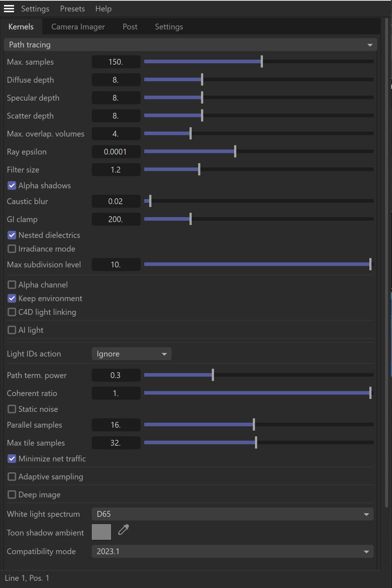
Task: Click the Toon shadow ambient color swatch
Action: click(x=101, y=532)
